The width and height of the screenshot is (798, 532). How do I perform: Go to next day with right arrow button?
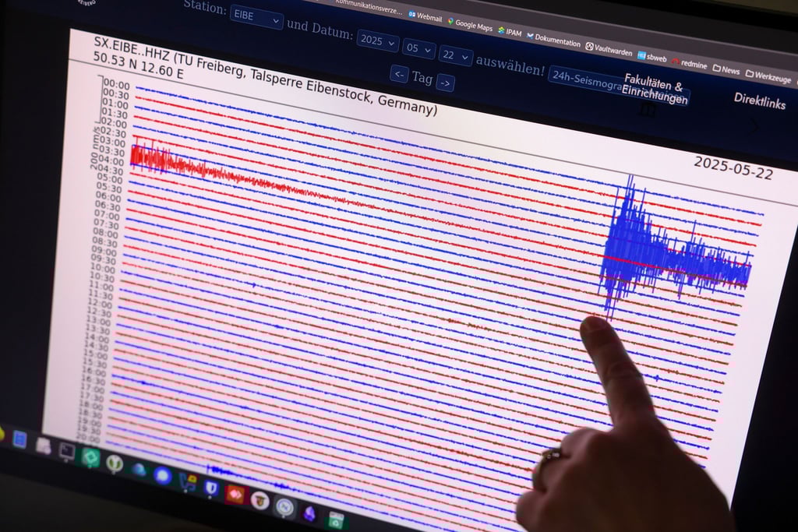[x=445, y=83]
